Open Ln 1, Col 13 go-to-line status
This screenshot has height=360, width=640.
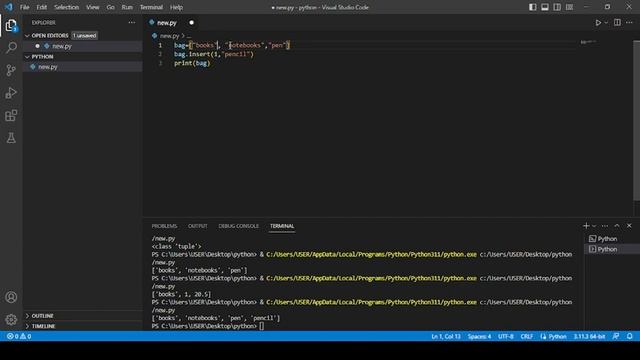[x=446, y=336]
